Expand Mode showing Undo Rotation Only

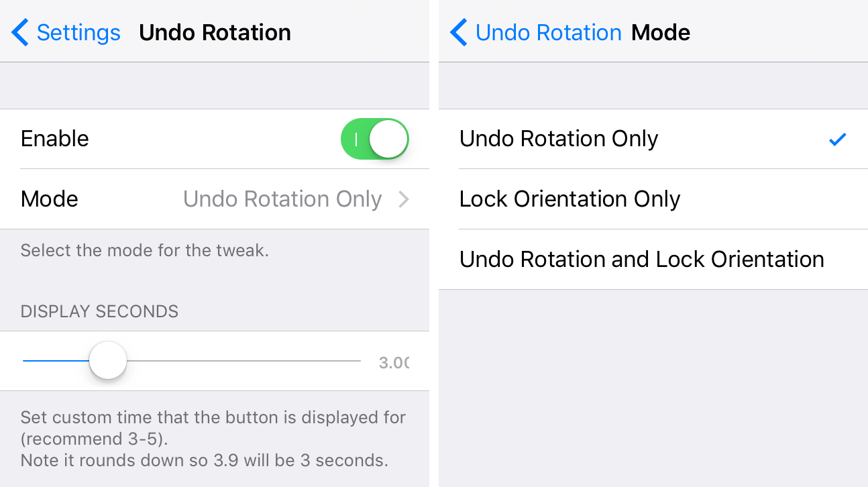coord(282,199)
